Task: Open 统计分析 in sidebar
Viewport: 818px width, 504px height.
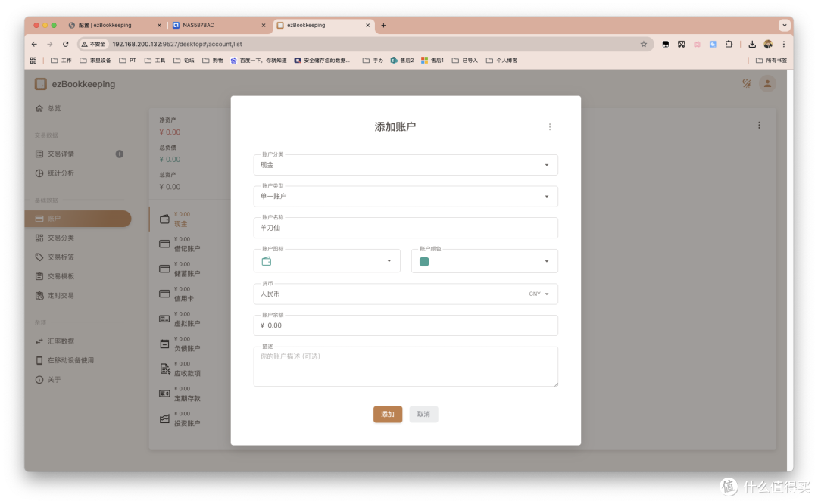Action: pyautogui.click(x=55, y=173)
